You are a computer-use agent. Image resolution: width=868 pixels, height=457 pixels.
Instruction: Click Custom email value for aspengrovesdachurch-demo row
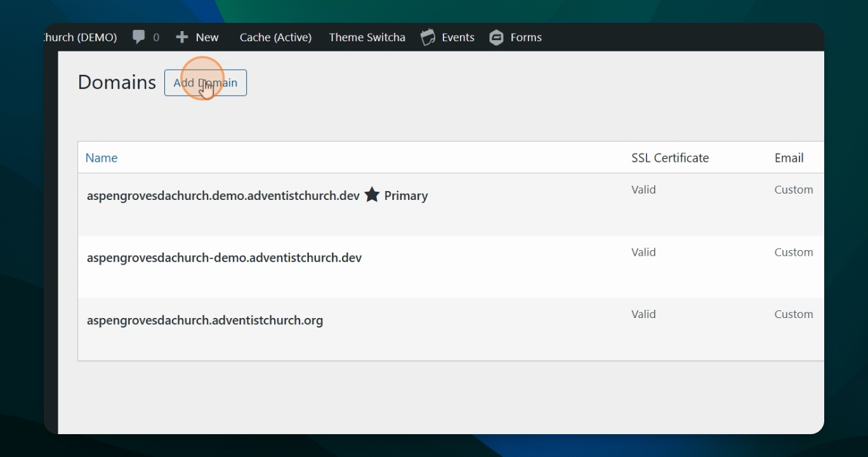pos(793,252)
